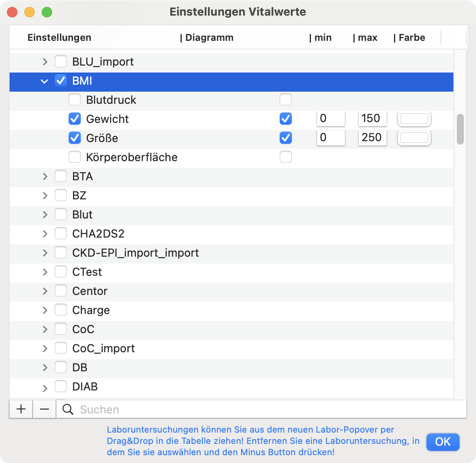
Task: Edit the Größe max value 250 field
Action: (x=372, y=138)
